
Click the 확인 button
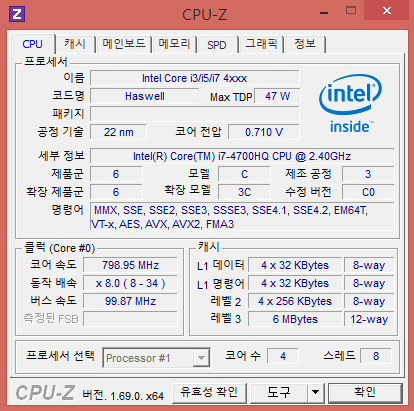click(x=365, y=392)
